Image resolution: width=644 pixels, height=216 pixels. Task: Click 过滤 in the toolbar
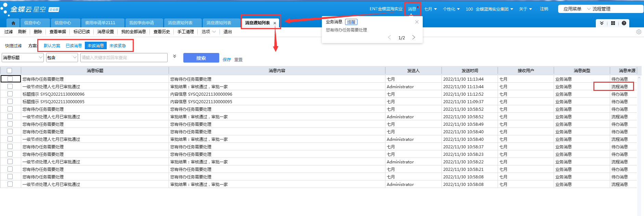coord(9,32)
